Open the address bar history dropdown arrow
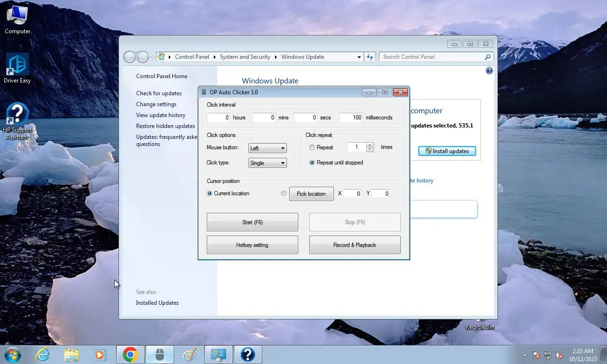 (x=359, y=57)
